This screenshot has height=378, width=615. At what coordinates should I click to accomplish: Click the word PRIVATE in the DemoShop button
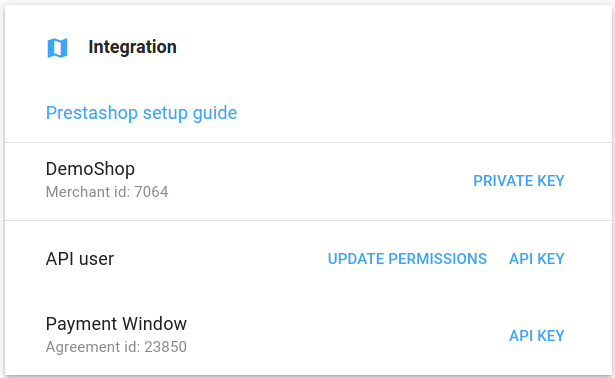click(x=503, y=181)
